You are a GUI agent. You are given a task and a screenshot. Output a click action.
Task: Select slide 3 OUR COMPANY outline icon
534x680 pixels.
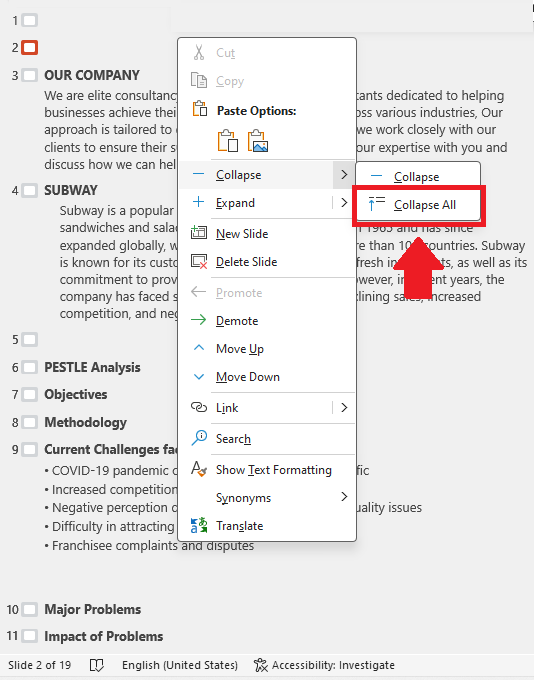(29, 75)
